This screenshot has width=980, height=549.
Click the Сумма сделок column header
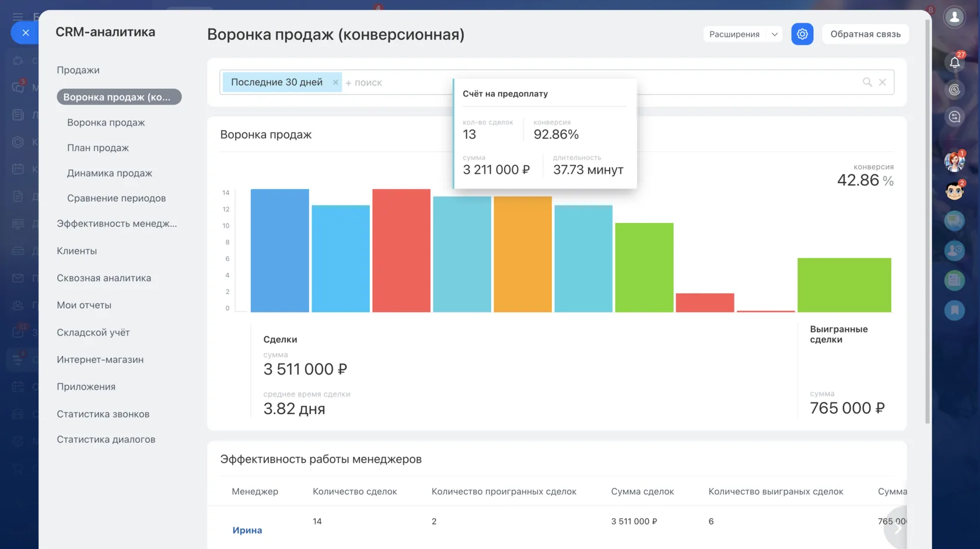642,491
